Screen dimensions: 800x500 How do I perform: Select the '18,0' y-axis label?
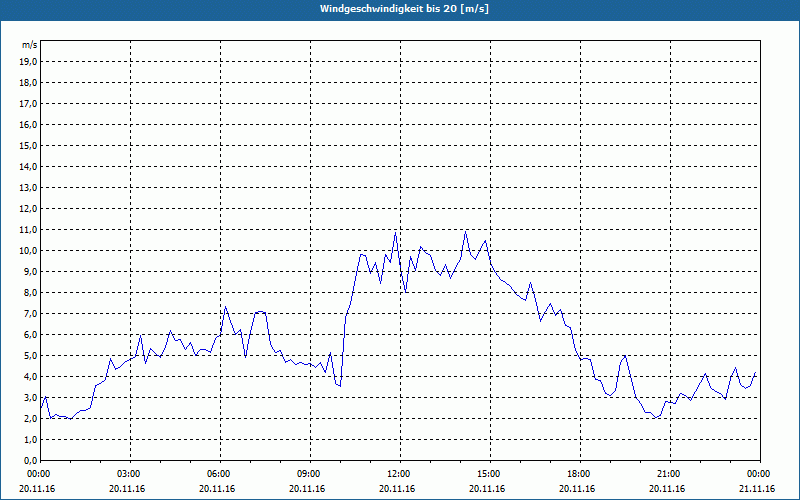(29, 83)
